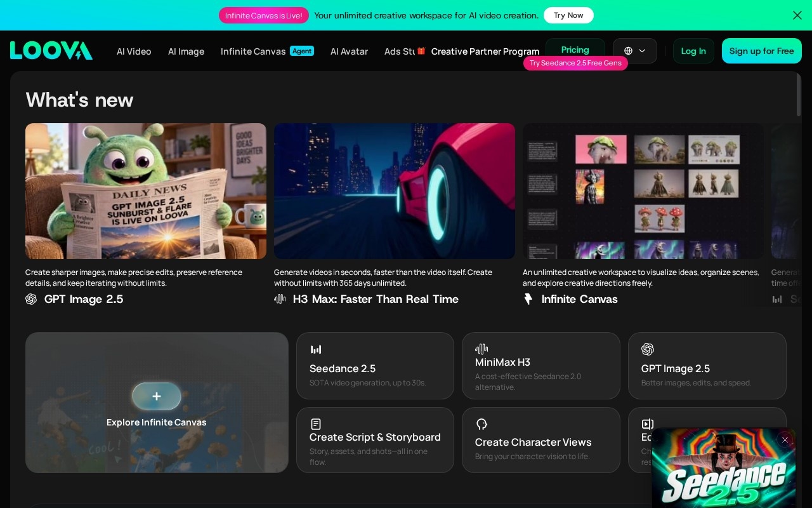Click the Create Character Views icon
This screenshot has height=508, width=812.
tap(481, 424)
